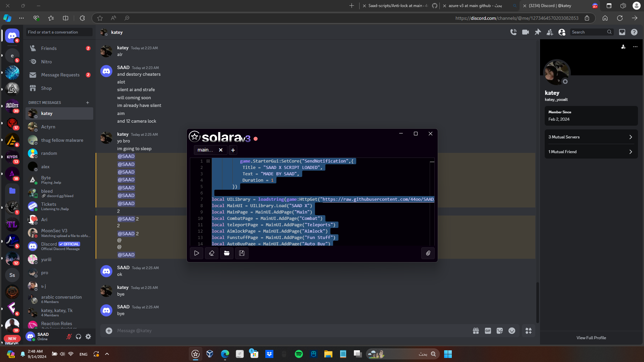Expand 3 Mutual Servers
644x362 pixels.
591,137
